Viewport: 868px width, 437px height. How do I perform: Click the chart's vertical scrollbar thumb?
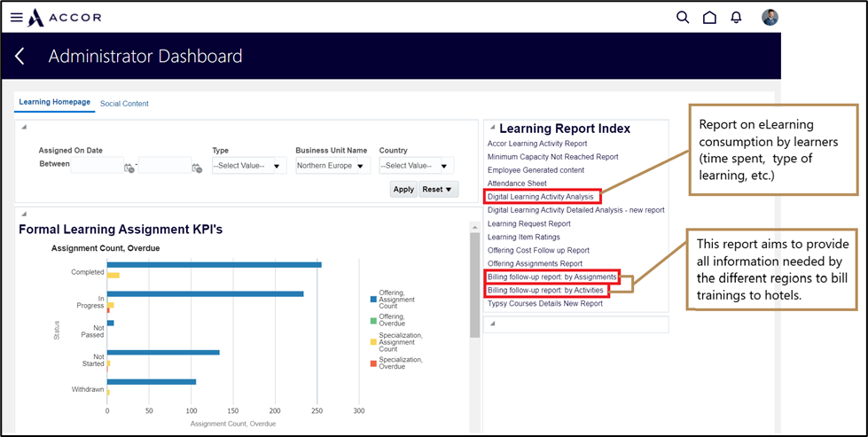point(474,285)
